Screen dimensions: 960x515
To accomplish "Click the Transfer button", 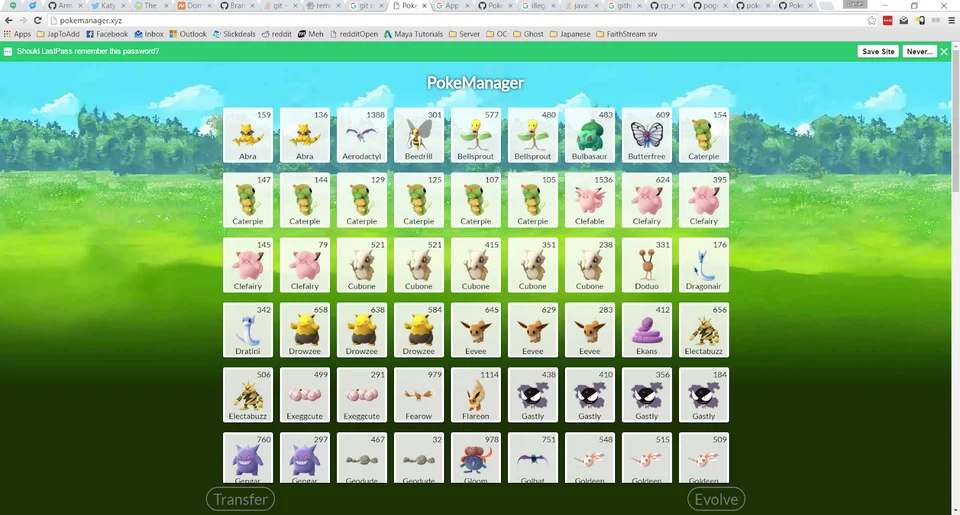I will click(x=241, y=499).
